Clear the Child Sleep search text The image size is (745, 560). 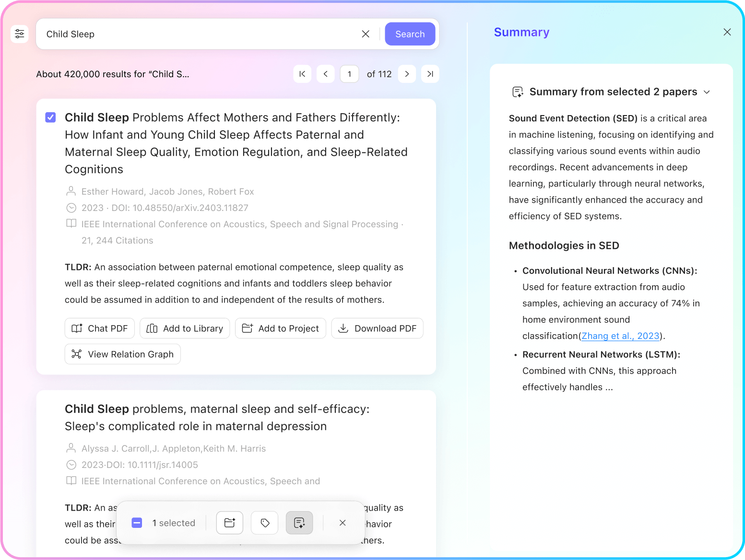point(366,34)
